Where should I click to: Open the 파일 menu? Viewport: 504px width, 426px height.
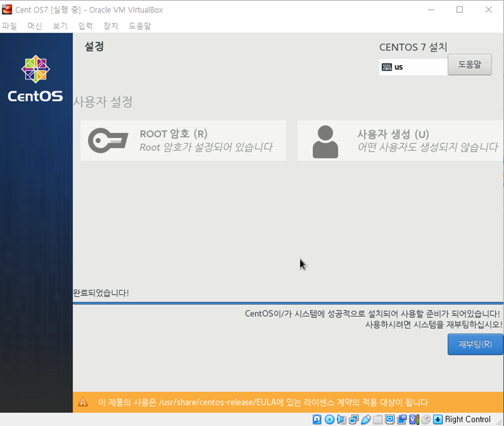[x=10, y=26]
